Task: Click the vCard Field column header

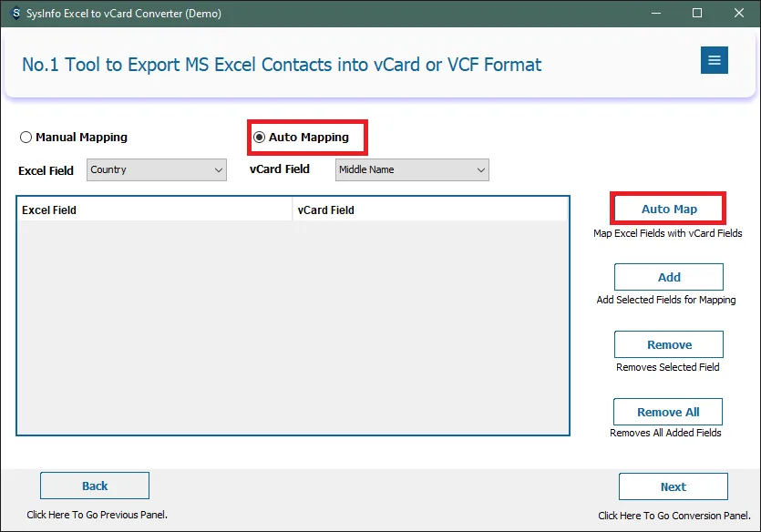Action: pyautogui.click(x=429, y=210)
